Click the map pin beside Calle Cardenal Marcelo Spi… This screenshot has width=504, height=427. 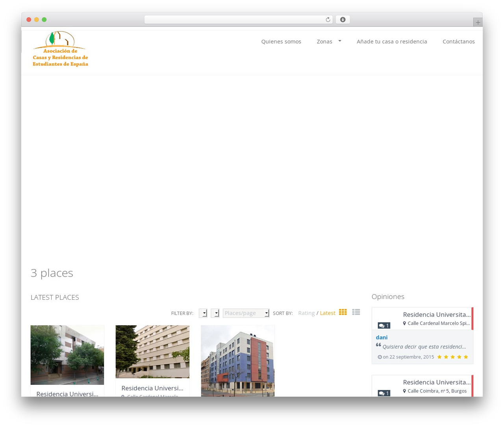point(404,323)
